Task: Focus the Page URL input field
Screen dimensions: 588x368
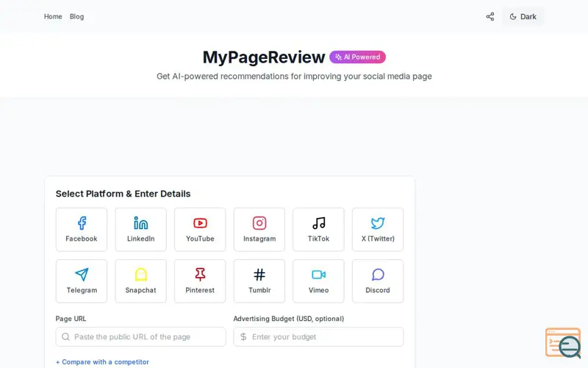Action: point(140,337)
